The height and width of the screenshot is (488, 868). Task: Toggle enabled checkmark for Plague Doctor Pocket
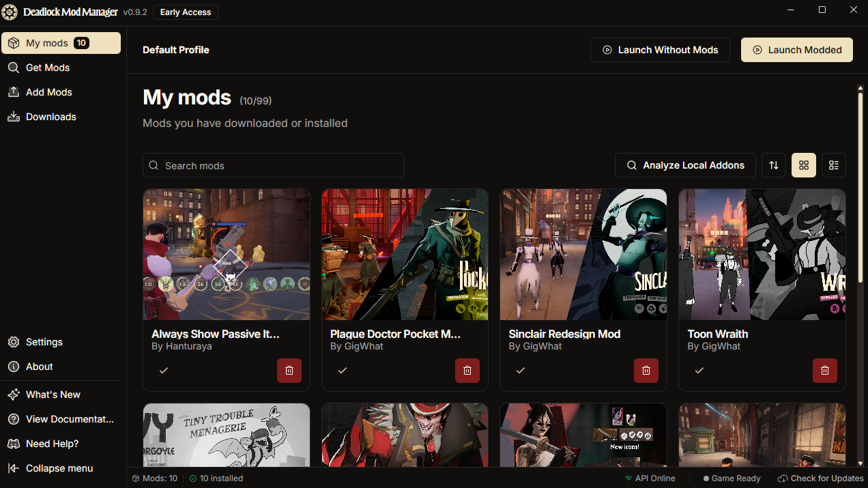pyautogui.click(x=343, y=370)
